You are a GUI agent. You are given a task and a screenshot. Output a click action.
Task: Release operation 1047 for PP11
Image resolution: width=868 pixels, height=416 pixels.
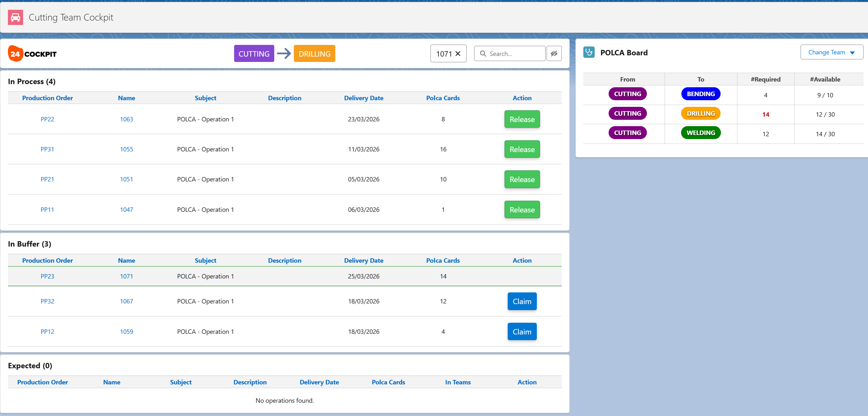pyautogui.click(x=522, y=210)
